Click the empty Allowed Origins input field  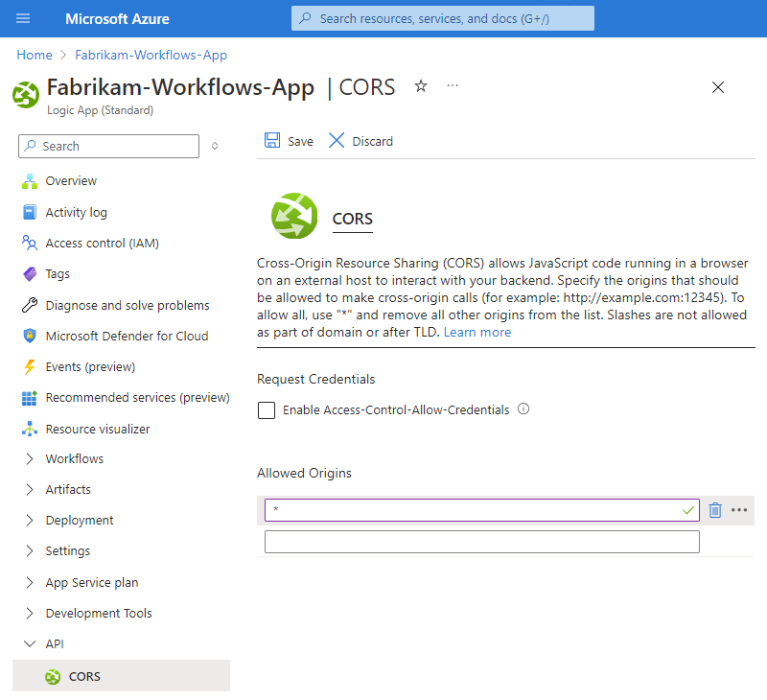click(481, 541)
